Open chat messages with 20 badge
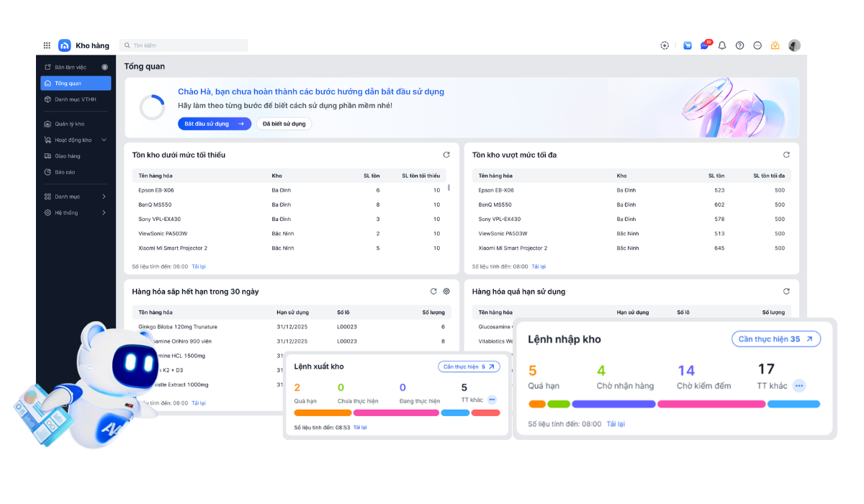864x504 pixels. [x=705, y=45]
